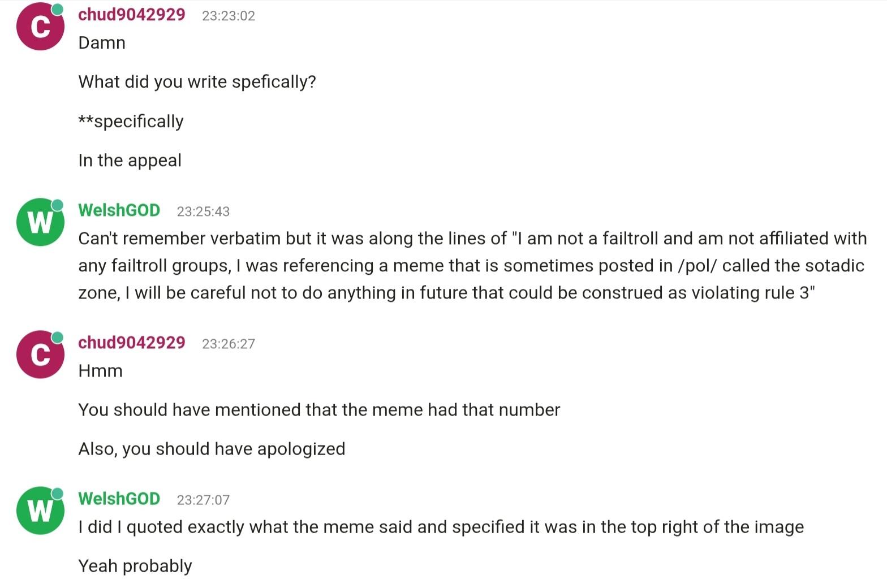The image size is (887, 588).
Task: Select the "Also, you should have apologized" message
Action: 212,449
